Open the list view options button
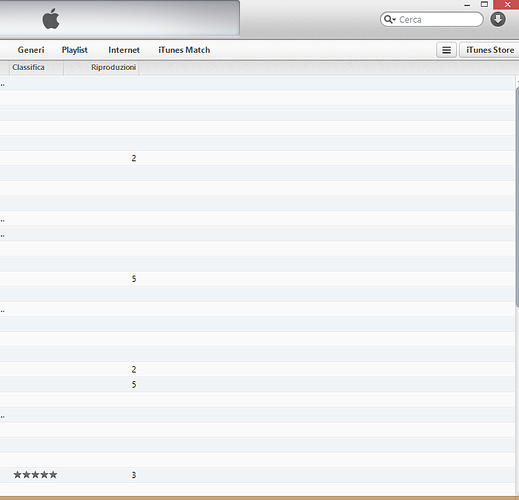Screen dimensions: 519x500 446,50
